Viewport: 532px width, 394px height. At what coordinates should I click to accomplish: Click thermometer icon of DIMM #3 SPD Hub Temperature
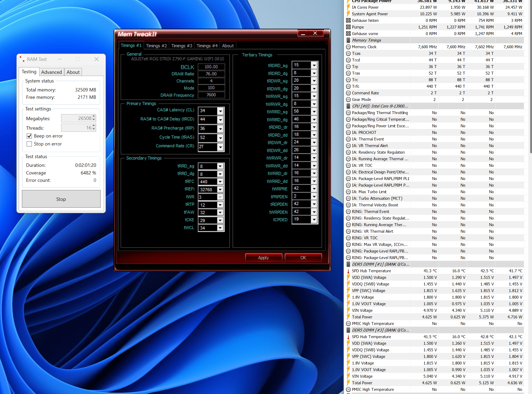[x=348, y=337]
